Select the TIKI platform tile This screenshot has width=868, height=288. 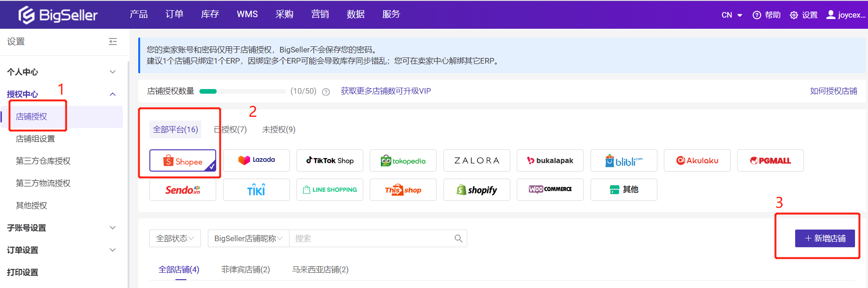point(257,190)
